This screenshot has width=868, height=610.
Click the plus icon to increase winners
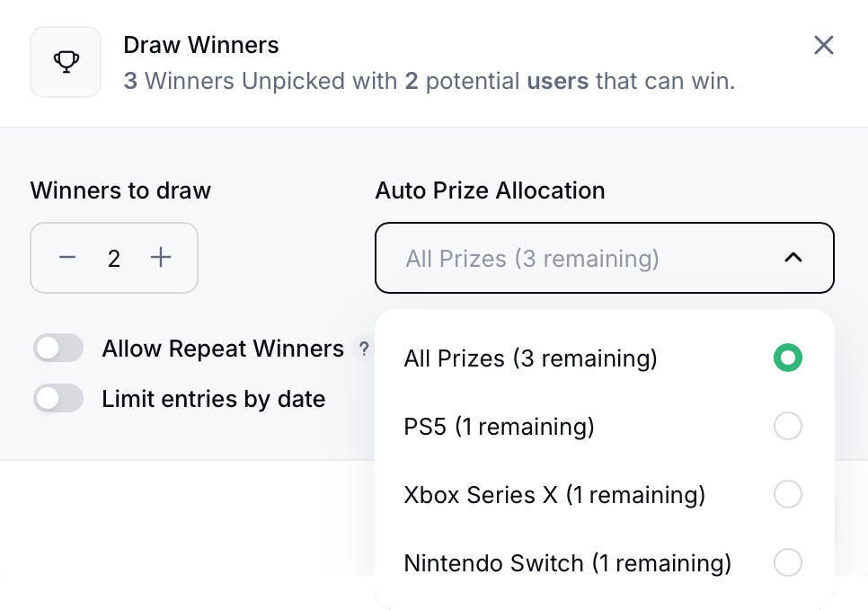(x=161, y=258)
